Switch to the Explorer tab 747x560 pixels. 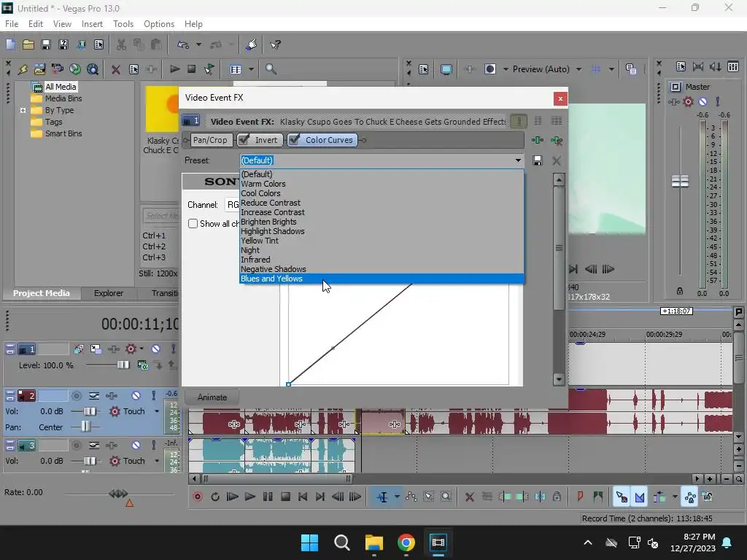pos(109,293)
